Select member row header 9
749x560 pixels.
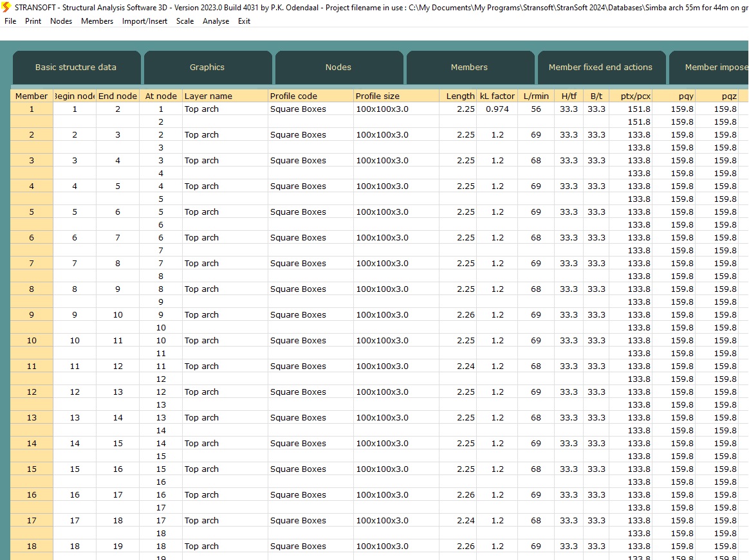[x=32, y=314]
